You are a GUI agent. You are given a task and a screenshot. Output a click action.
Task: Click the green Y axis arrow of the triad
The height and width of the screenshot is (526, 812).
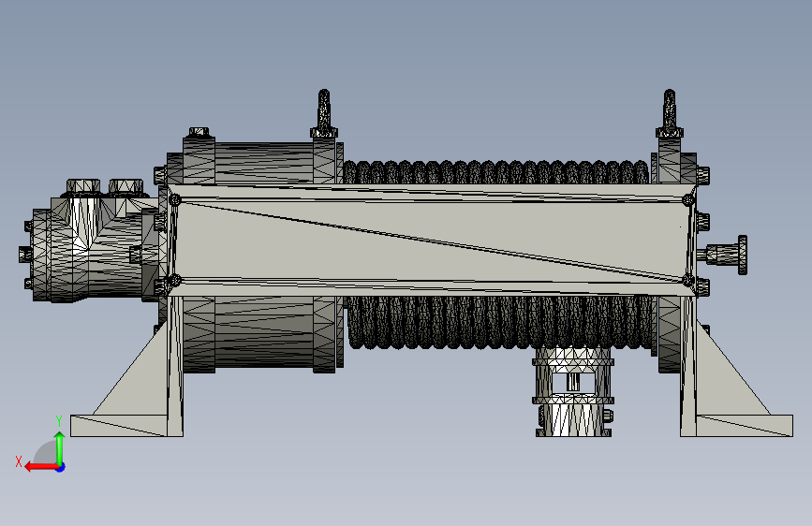[60, 447]
